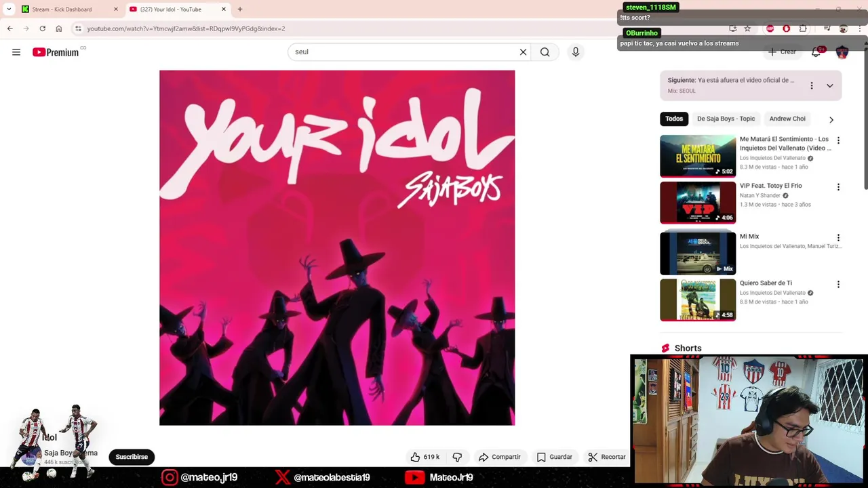Click the Suscribirse button
The image size is (868, 488).
(132, 457)
